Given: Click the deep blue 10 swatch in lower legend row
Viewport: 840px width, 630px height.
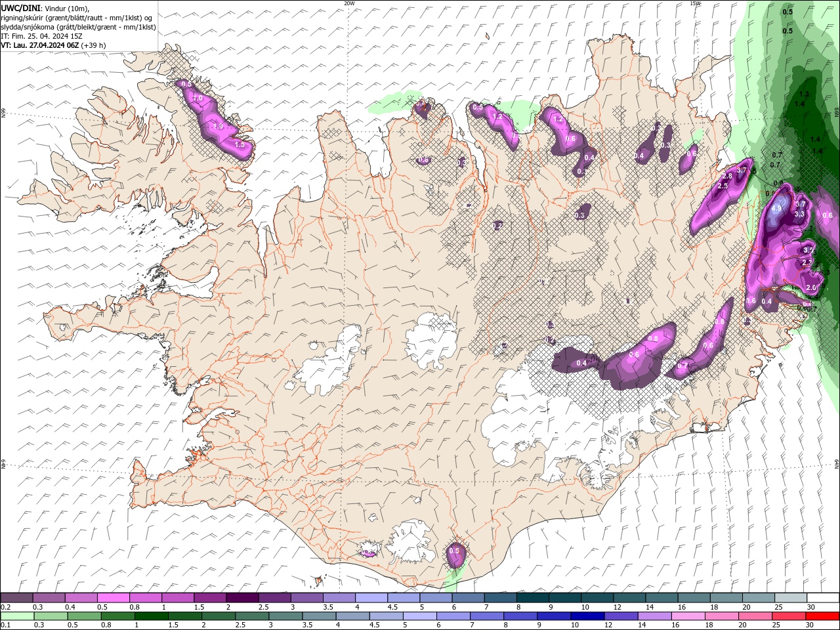Looking at the screenshot, I should 587,616.
